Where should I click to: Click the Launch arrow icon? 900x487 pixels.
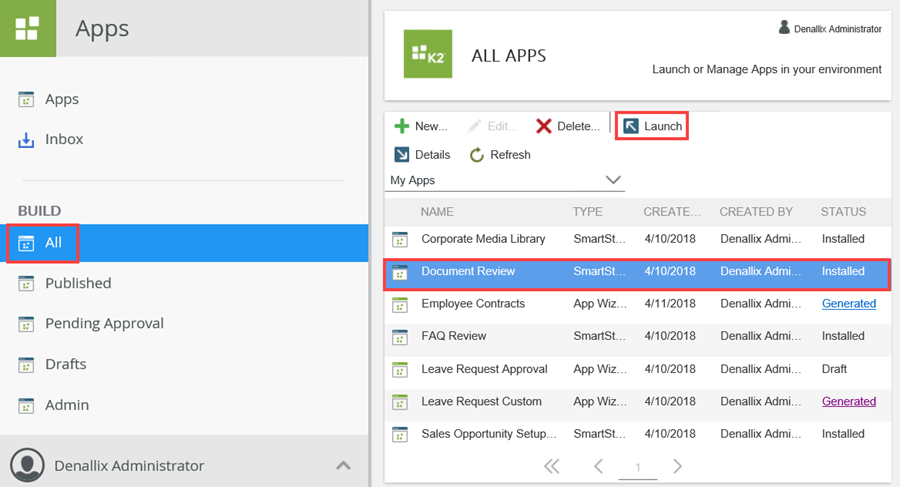point(631,126)
